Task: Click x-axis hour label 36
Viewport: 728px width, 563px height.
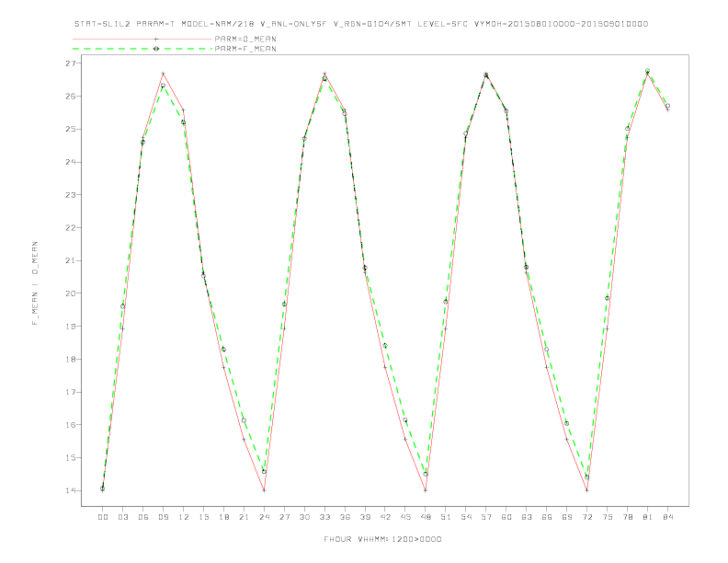Action: (345, 517)
